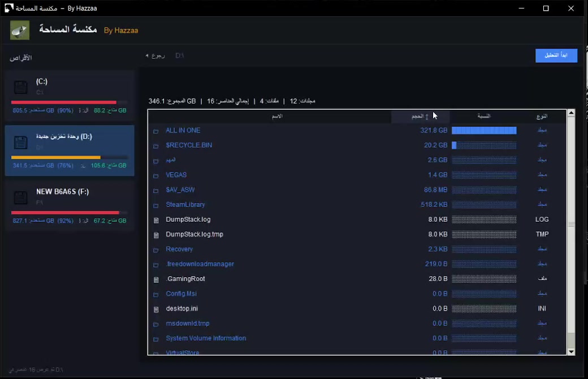The image size is (588, 379).
Task: Click the D: drive disk icon
Action: (x=20, y=142)
